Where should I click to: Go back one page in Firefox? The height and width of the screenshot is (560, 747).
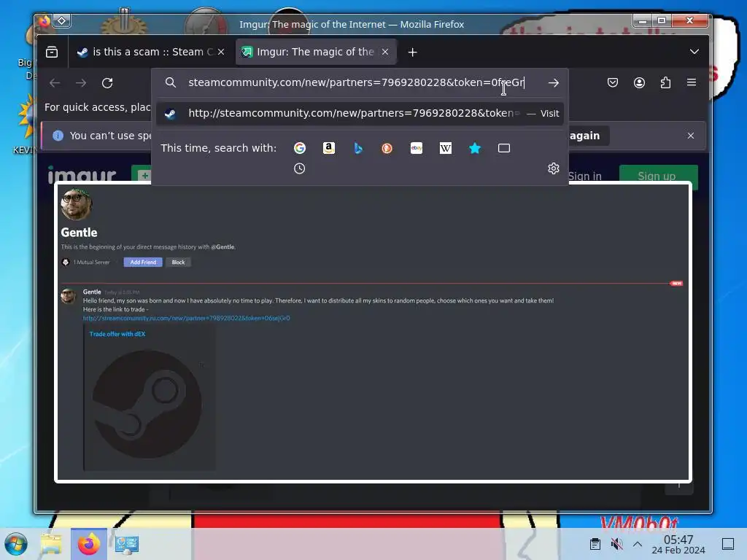coord(55,83)
